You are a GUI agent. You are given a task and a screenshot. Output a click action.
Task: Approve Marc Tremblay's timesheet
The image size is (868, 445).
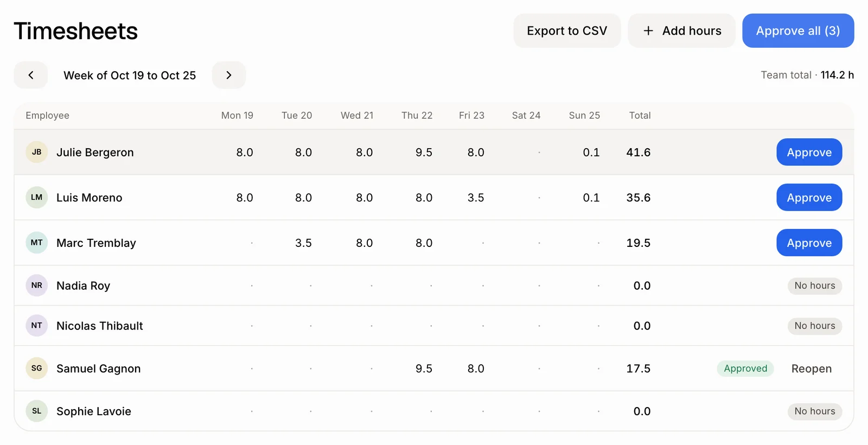(809, 243)
